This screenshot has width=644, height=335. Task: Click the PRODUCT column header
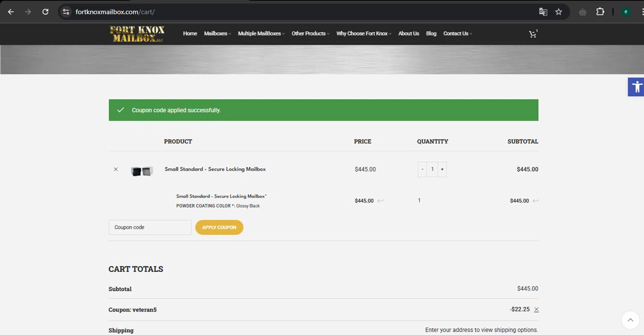[178, 141]
